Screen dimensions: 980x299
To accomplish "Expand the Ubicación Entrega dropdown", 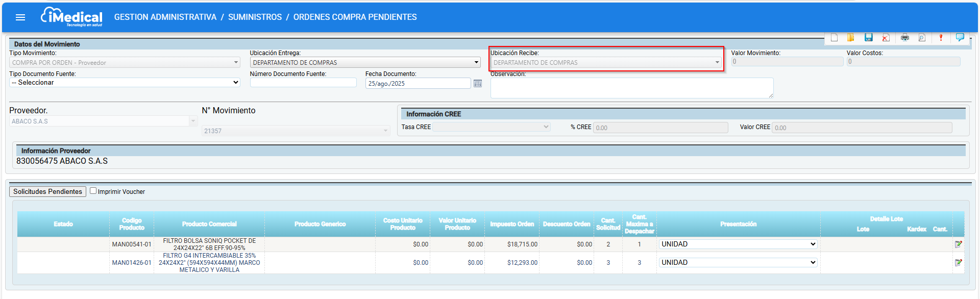I will coord(365,62).
